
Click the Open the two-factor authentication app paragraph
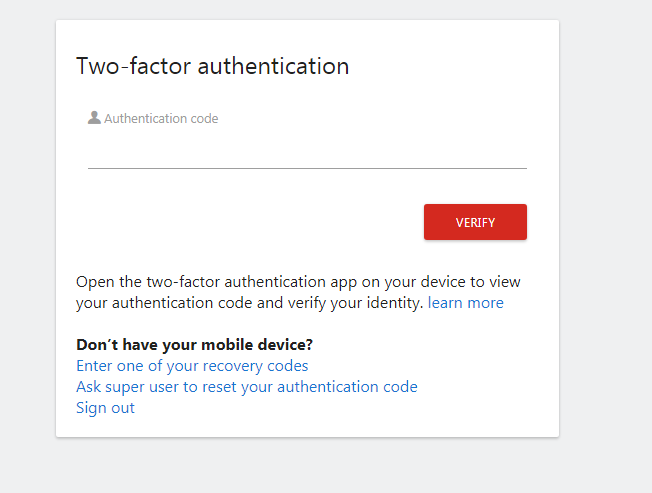coord(298,292)
